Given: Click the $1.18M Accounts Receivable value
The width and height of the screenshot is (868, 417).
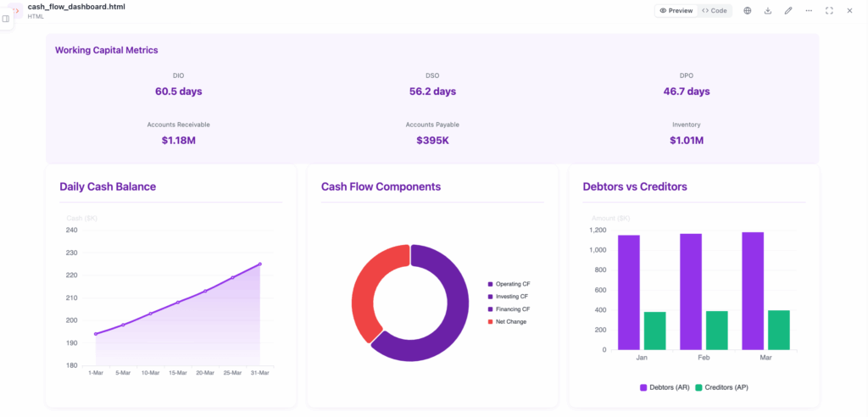Looking at the screenshot, I should pos(178,141).
